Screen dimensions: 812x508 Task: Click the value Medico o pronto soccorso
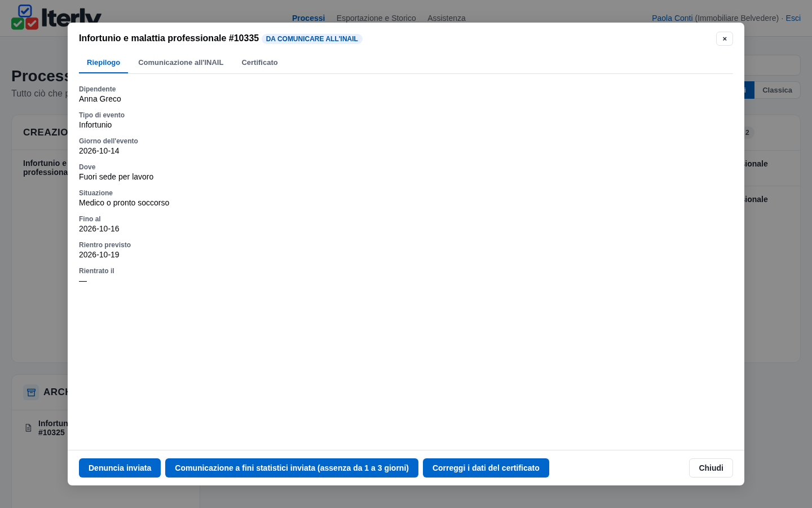click(x=124, y=203)
